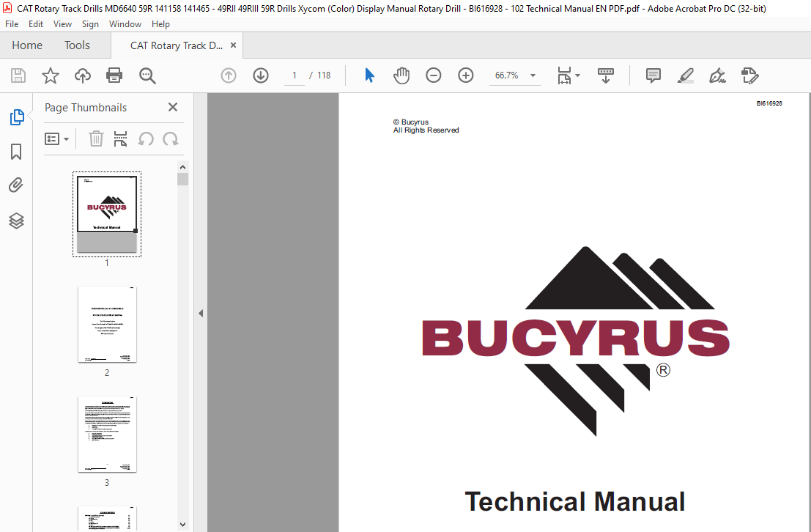Click the upload to cloud icon
Screen dimensions: 811x532
click(x=82, y=75)
